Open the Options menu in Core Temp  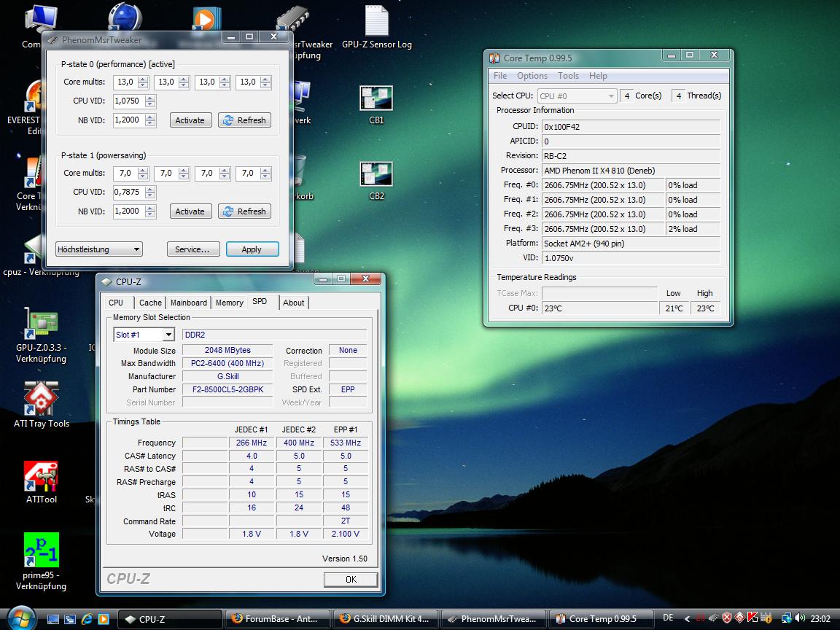pos(532,76)
